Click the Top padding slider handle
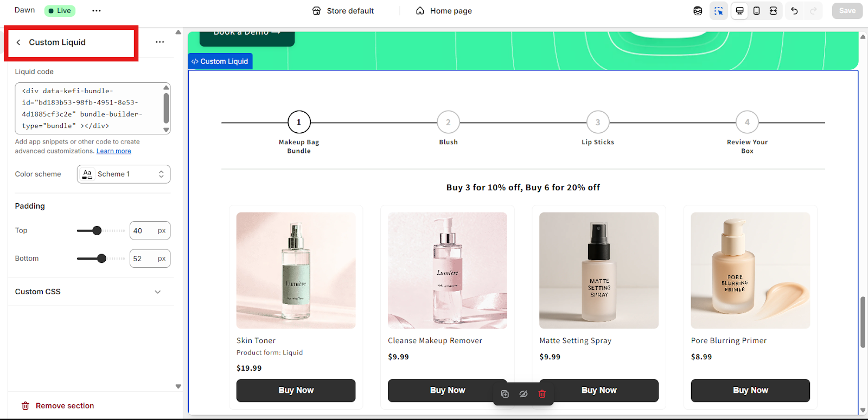This screenshot has width=868, height=420. (x=97, y=231)
